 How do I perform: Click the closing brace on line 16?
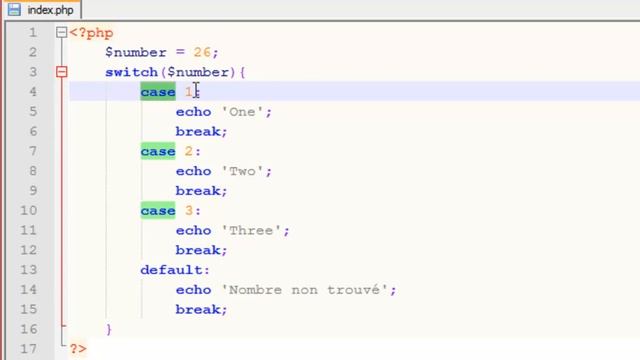pos(109,329)
